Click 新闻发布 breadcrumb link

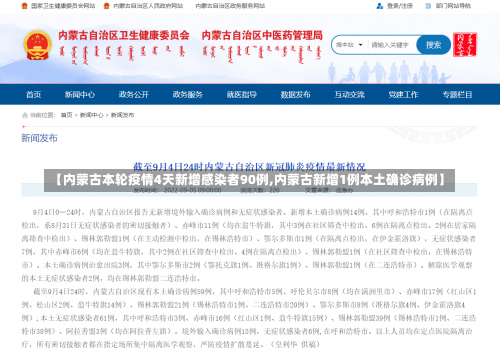point(122,115)
